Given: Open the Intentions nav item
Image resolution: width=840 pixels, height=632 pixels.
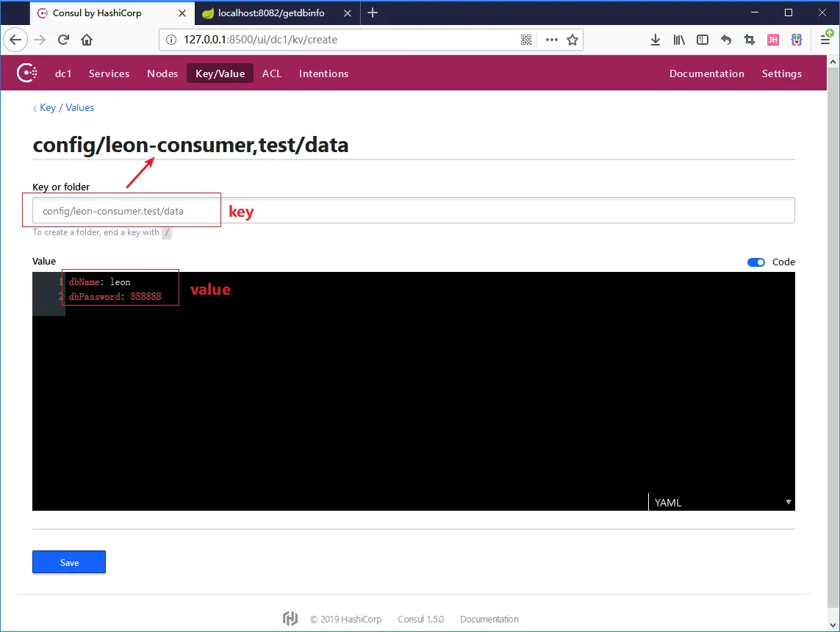Looking at the screenshot, I should (x=323, y=73).
